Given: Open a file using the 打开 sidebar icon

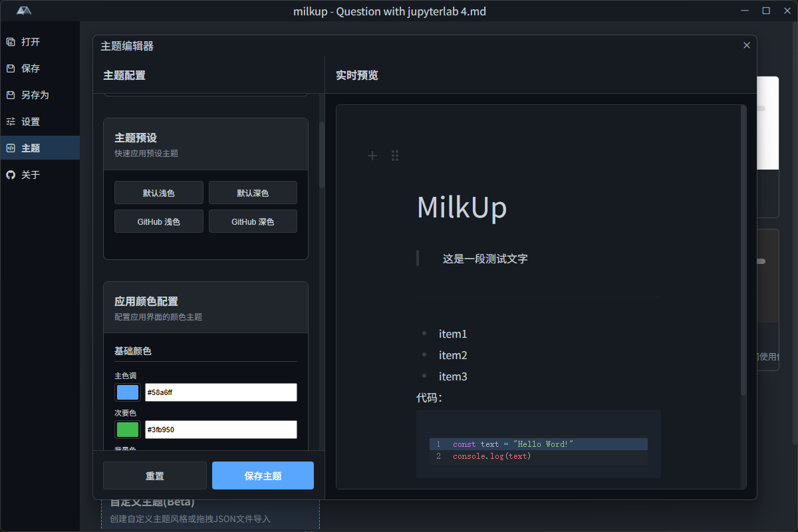Looking at the screenshot, I should coord(9,41).
